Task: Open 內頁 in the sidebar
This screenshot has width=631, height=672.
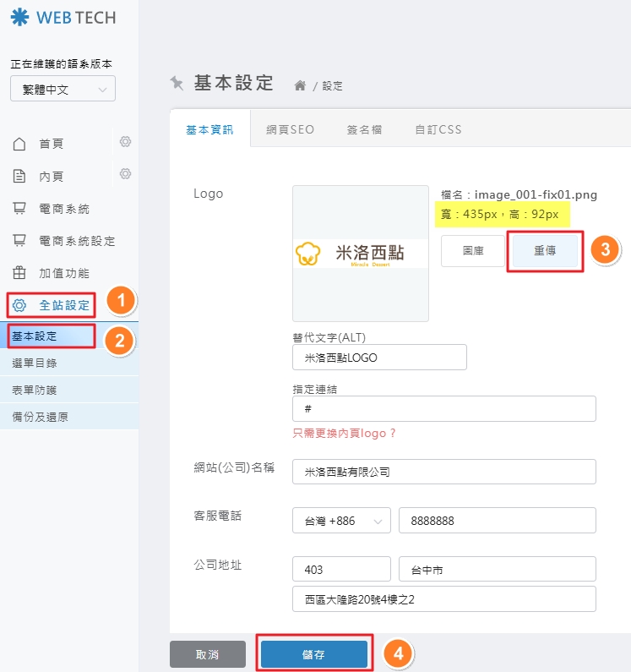Action: [51, 176]
